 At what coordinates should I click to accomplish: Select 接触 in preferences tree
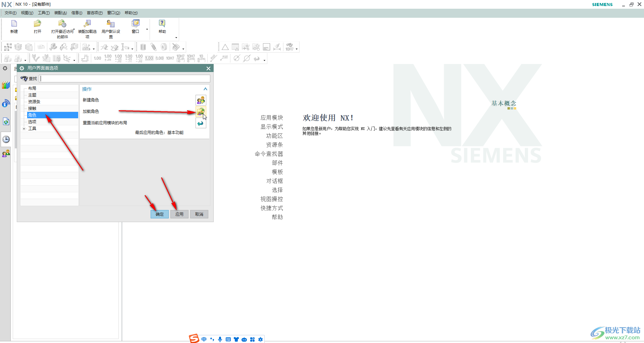[32, 109]
